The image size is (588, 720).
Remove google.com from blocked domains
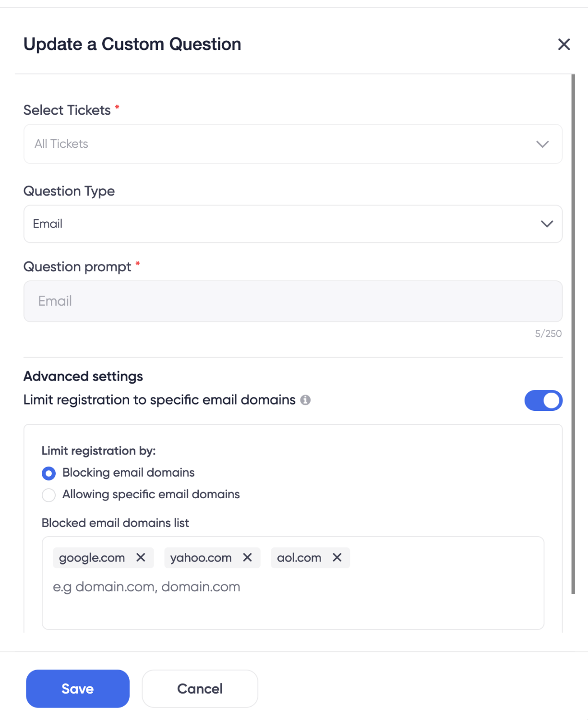(141, 557)
